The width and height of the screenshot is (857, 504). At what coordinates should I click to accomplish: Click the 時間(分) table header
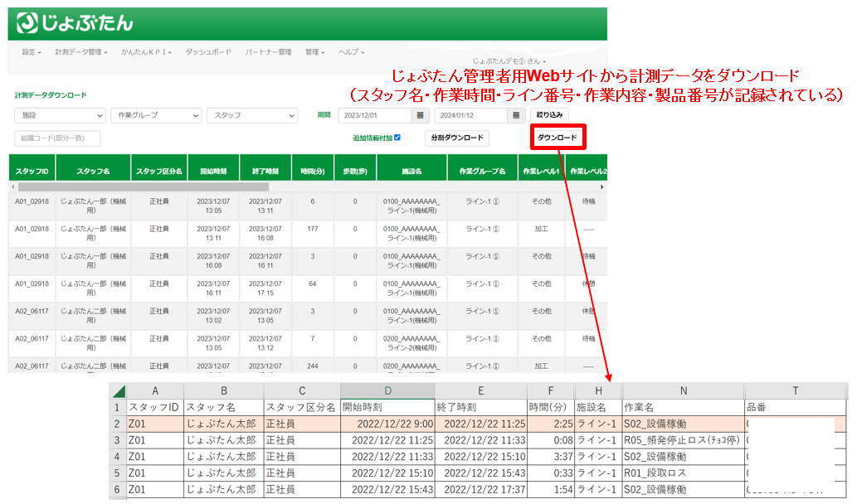click(313, 167)
